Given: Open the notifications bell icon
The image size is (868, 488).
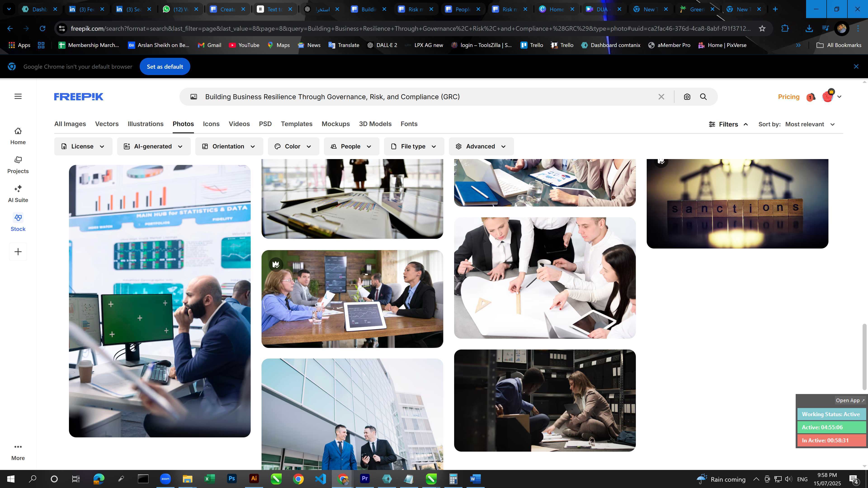Looking at the screenshot, I should 811,97.
